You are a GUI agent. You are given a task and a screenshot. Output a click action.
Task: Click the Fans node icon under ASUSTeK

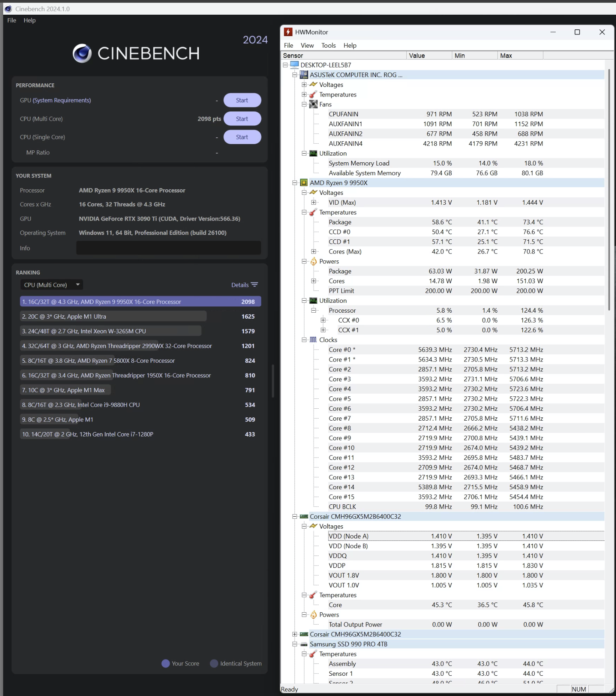tap(313, 104)
